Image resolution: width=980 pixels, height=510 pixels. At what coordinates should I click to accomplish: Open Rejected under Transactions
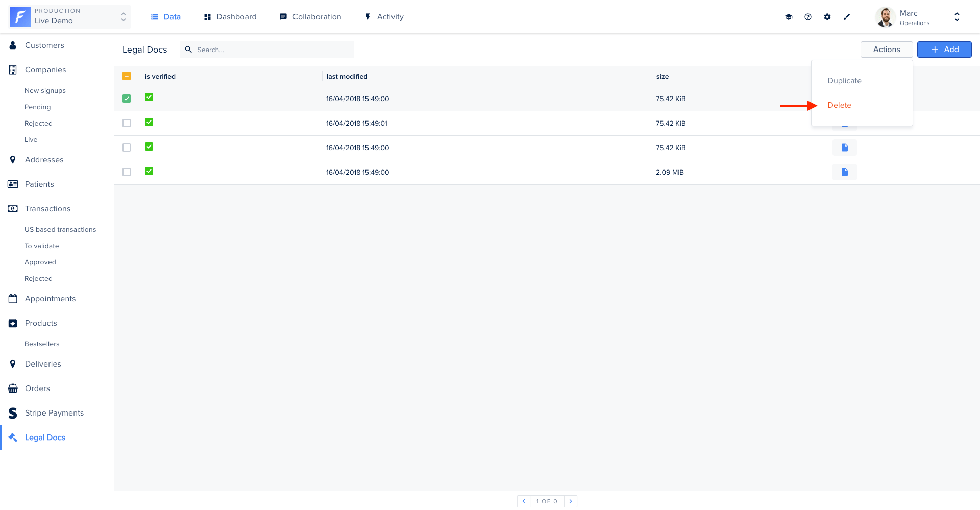[x=38, y=278]
